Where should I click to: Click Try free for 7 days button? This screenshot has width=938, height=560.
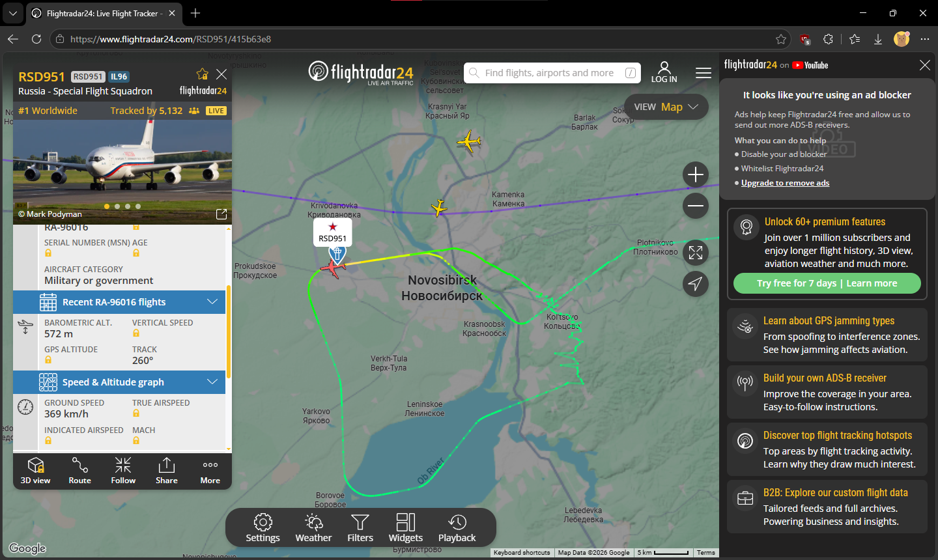827,283
